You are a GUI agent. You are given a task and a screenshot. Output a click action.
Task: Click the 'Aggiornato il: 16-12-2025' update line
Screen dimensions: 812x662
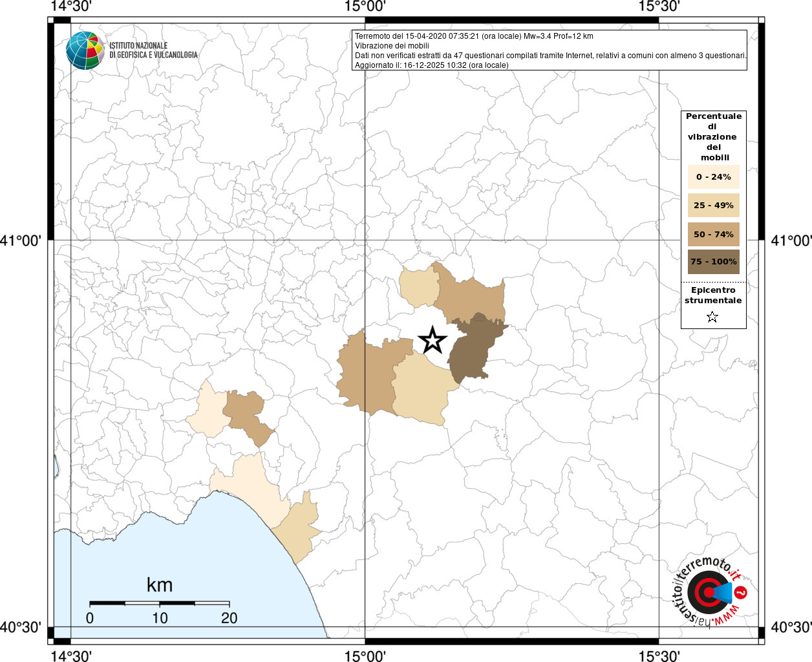[x=431, y=65]
